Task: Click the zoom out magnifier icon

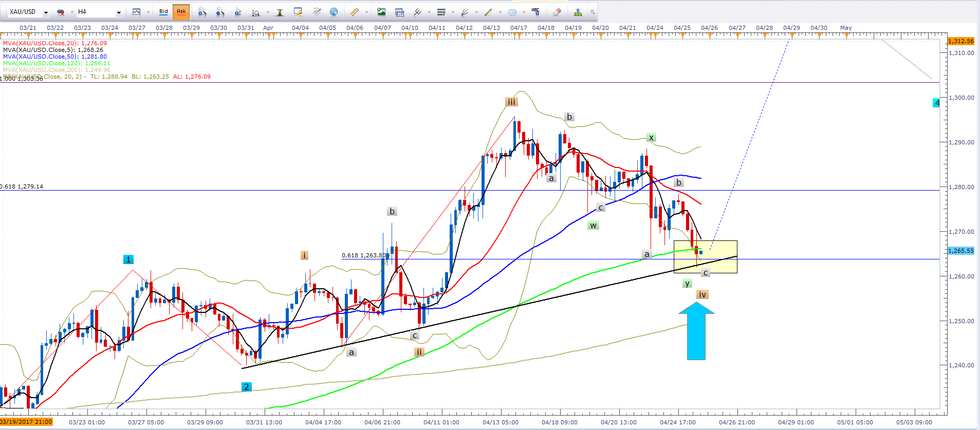Action: pyautogui.click(x=220, y=12)
